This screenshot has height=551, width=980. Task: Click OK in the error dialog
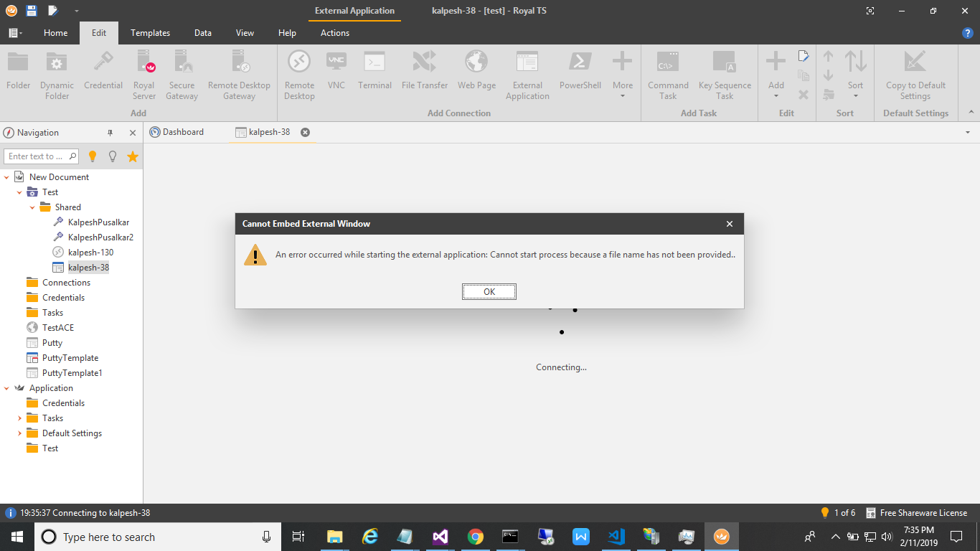pyautogui.click(x=489, y=291)
